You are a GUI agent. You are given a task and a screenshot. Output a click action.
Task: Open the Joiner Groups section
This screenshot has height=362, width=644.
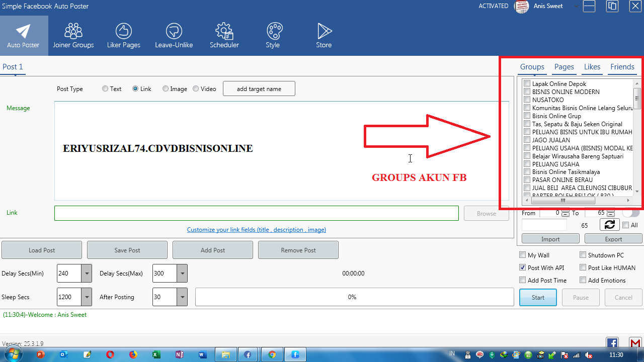(x=73, y=36)
